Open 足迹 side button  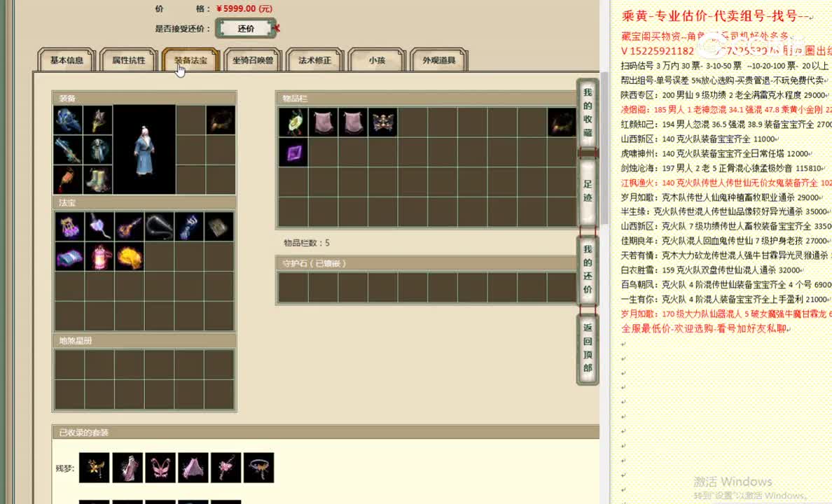pos(588,191)
